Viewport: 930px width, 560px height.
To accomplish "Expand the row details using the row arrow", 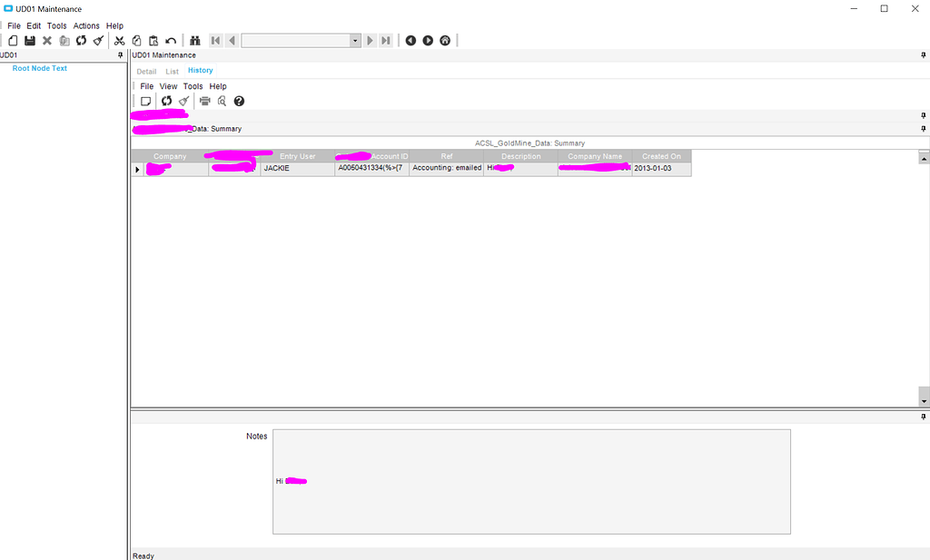I will click(x=137, y=169).
